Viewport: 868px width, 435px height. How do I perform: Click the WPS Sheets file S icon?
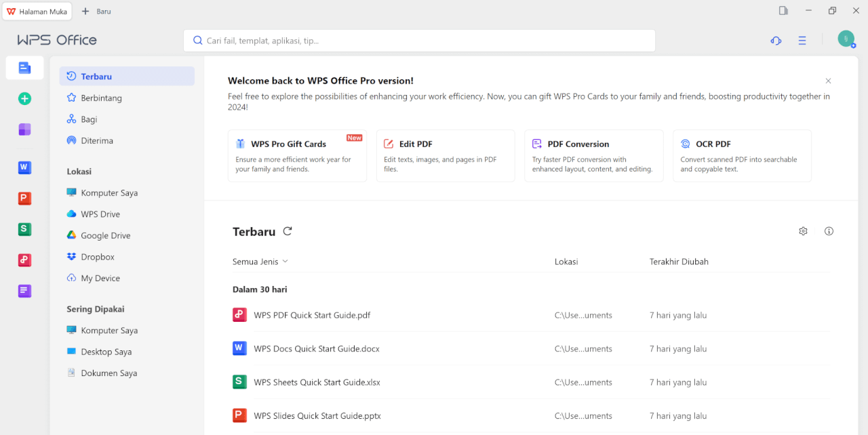pyautogui.click(x=239, y=381)
